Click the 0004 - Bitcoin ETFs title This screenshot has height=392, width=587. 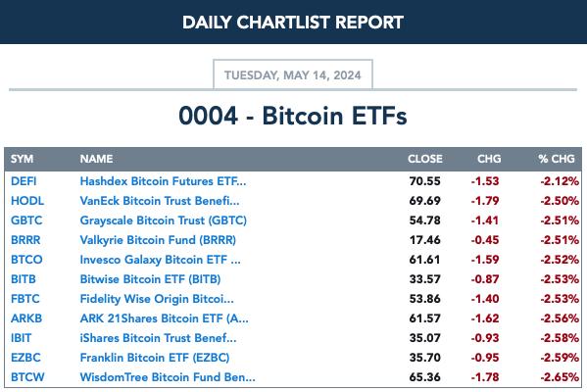click(293, 116)
